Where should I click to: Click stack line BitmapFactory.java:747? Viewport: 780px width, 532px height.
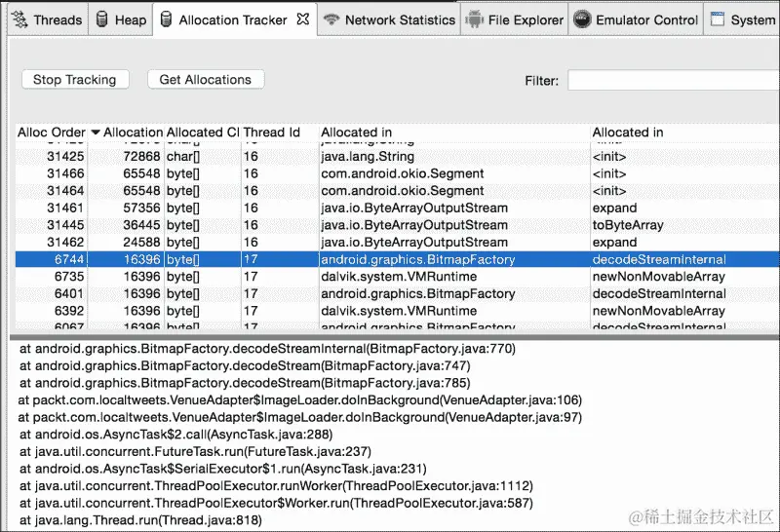(245, 366)
